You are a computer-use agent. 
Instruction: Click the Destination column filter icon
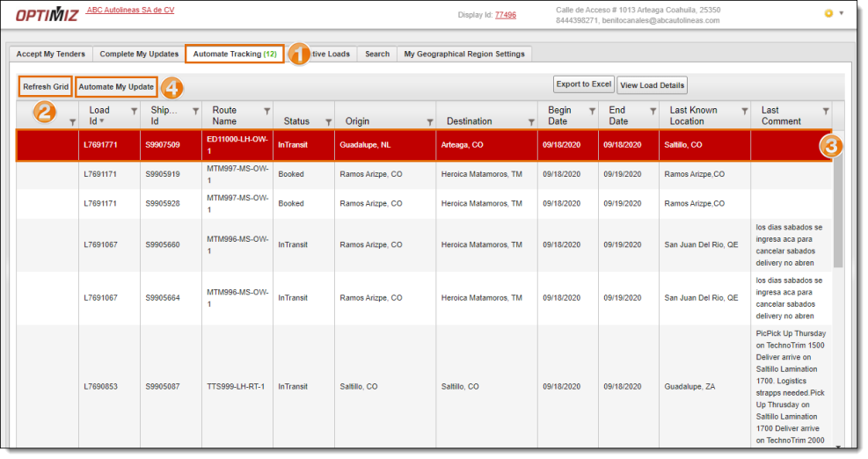click(530, 122)
